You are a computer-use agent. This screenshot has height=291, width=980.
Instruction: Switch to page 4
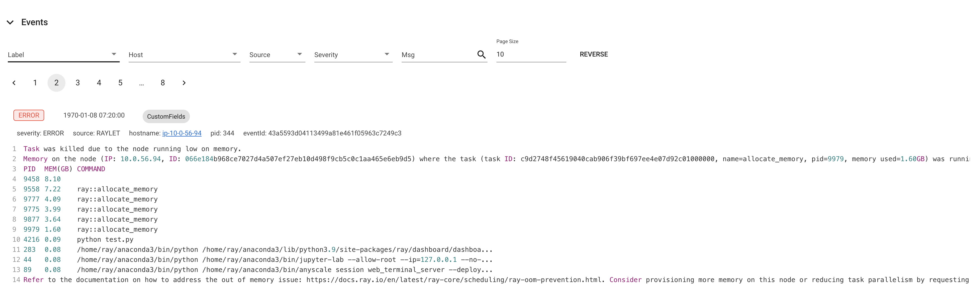(x=99, y=83)
